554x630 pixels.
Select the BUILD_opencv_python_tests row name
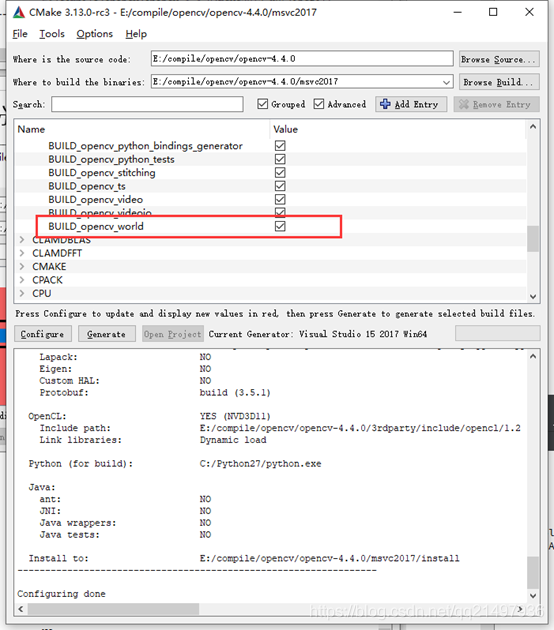[111, 159]
